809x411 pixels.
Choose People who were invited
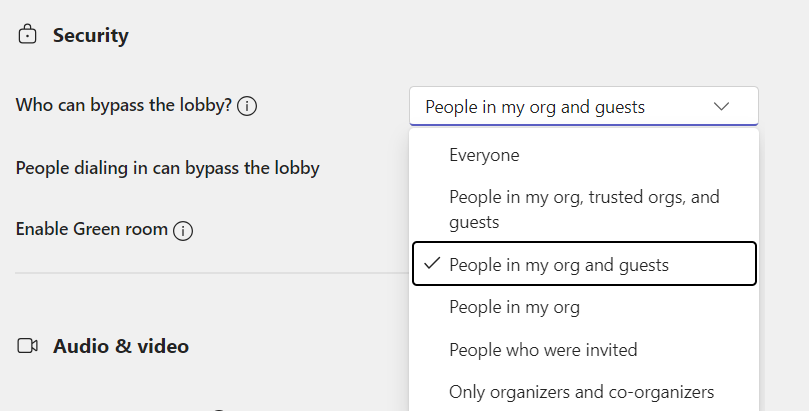pos(543,350)
